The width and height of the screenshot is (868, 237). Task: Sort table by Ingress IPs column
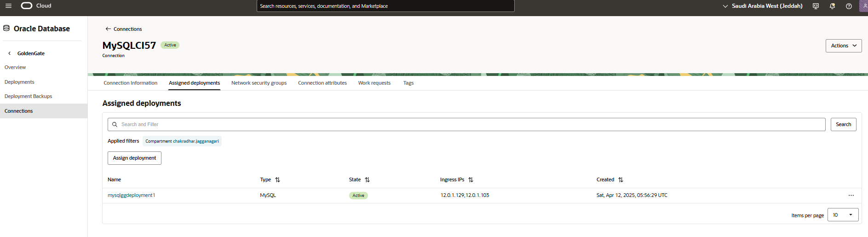tap(471, 180)
